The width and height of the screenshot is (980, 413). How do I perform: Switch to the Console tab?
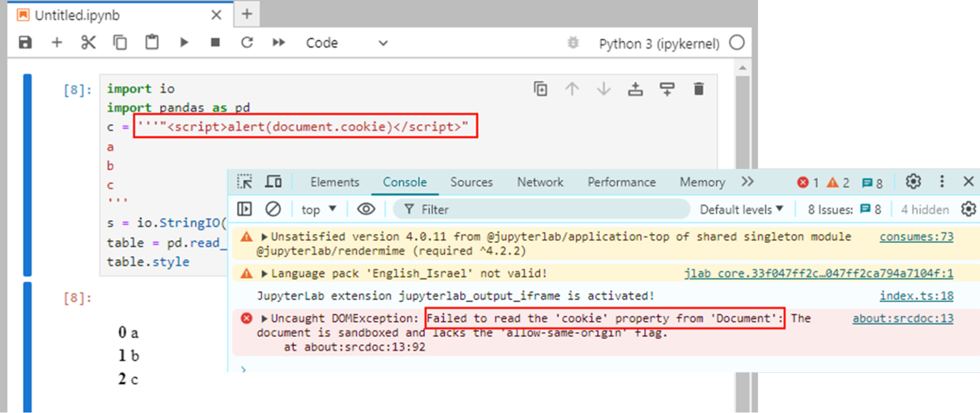click(405, 182)
